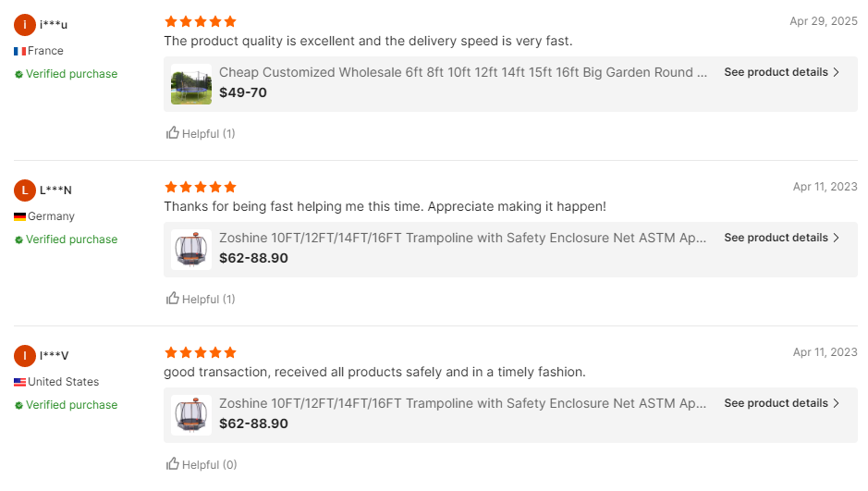Open Cheap Customized Wholesale trampoline title link
Image resolution: width=868 pixels, height=491 pixels.
[463, 72]
